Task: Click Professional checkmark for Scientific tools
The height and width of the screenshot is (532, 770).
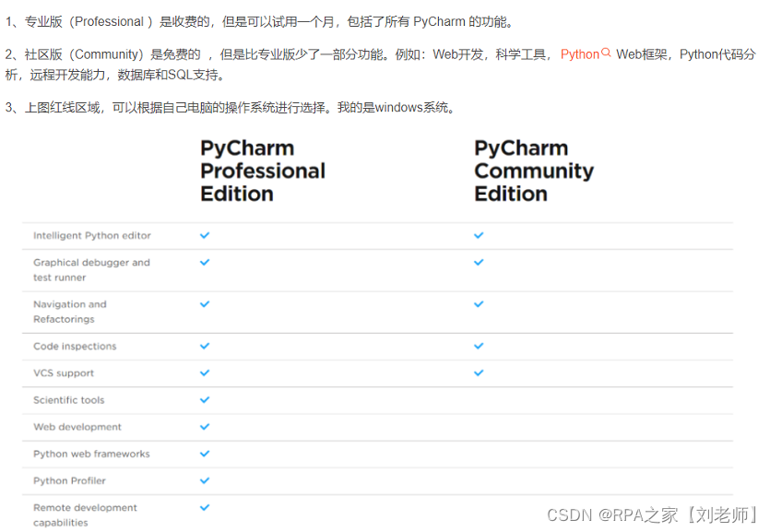Action: [205, 399]
